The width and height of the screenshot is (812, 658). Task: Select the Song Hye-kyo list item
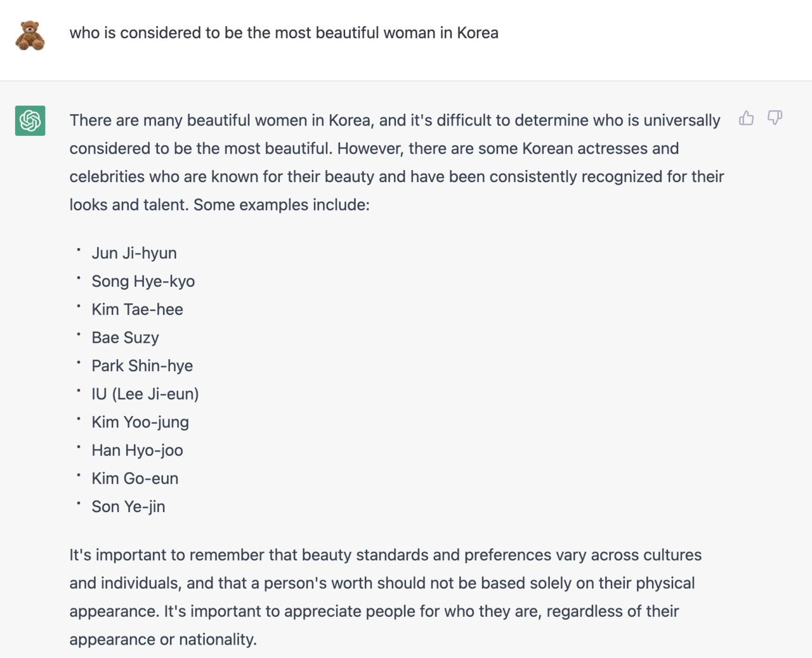(143, 281)
